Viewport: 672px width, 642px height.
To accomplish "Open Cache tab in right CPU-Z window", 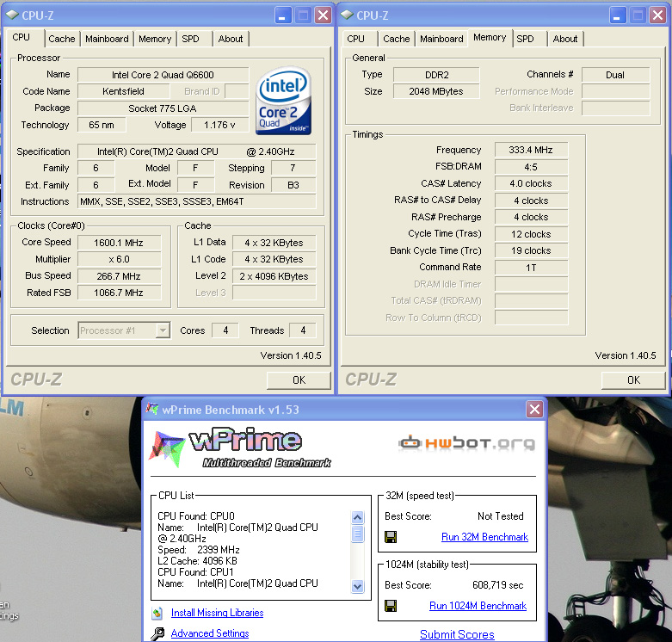I will pos(397,39).
